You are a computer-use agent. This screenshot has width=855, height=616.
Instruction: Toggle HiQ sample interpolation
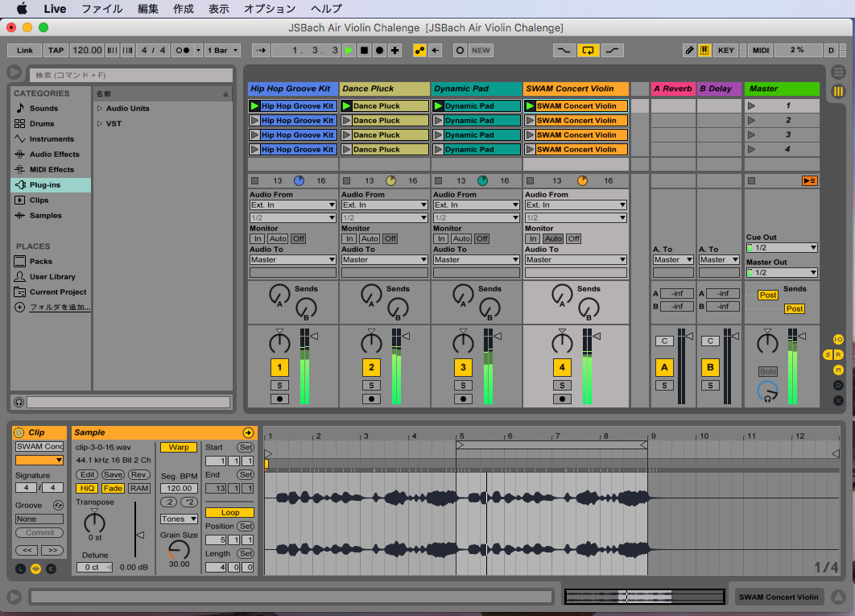(87, 488)
